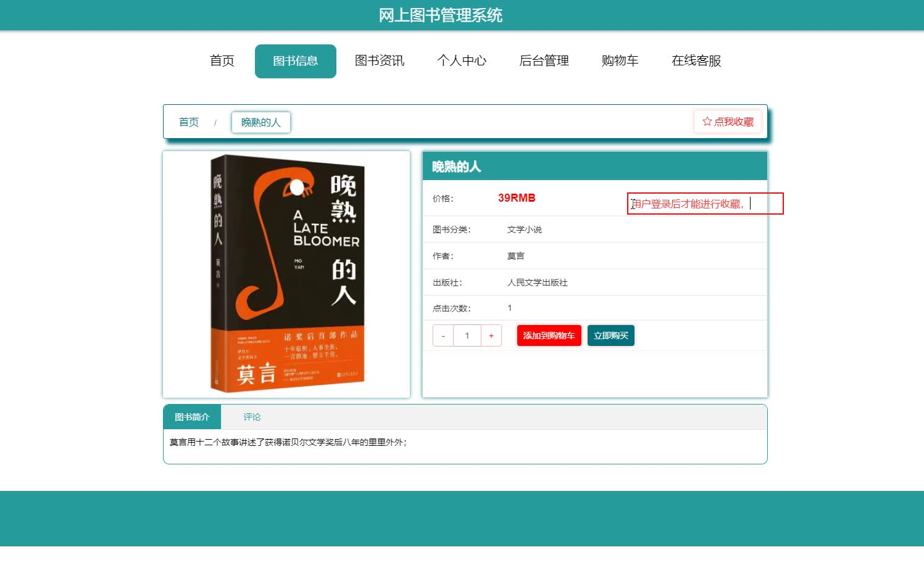Go to 图书资讯 in the navigation bar

tap(380, 60)
